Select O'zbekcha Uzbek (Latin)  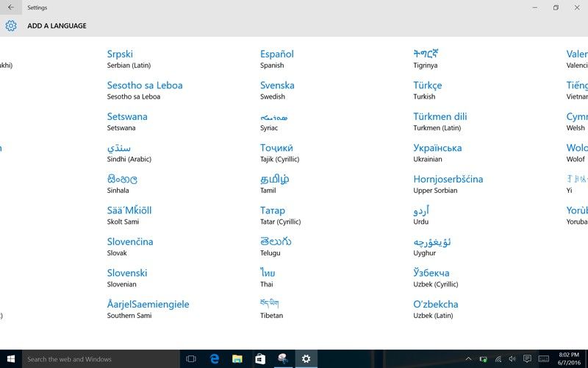click(x=436, y=309)
